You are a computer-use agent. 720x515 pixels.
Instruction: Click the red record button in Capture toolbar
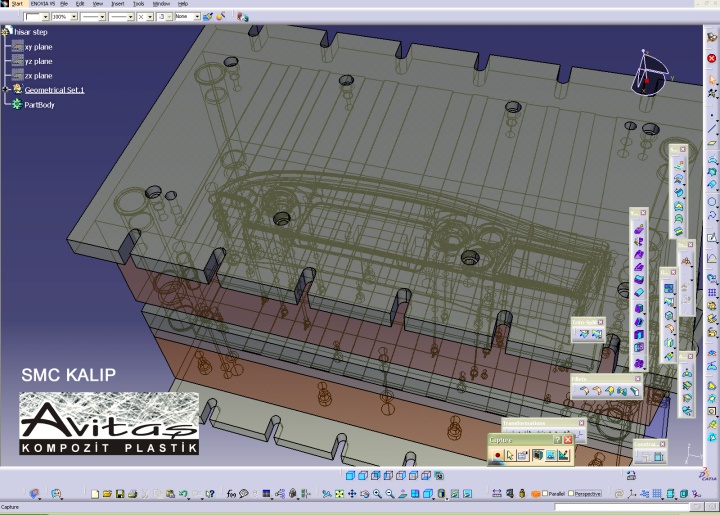pos(497,455)
